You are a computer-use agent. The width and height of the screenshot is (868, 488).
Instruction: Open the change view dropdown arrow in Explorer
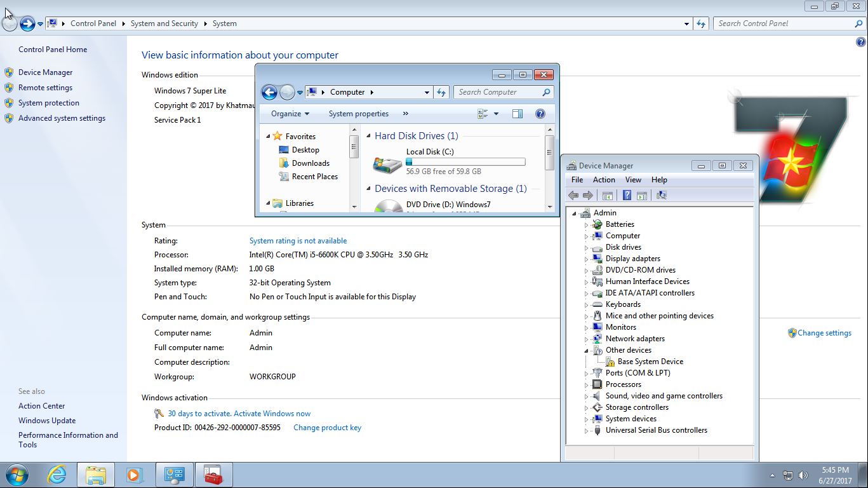[x=496, y=114]
